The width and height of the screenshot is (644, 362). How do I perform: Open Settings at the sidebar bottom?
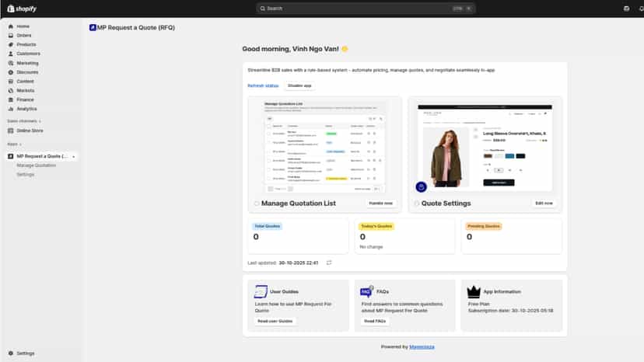pyautogui.click(x=26, y=353)
